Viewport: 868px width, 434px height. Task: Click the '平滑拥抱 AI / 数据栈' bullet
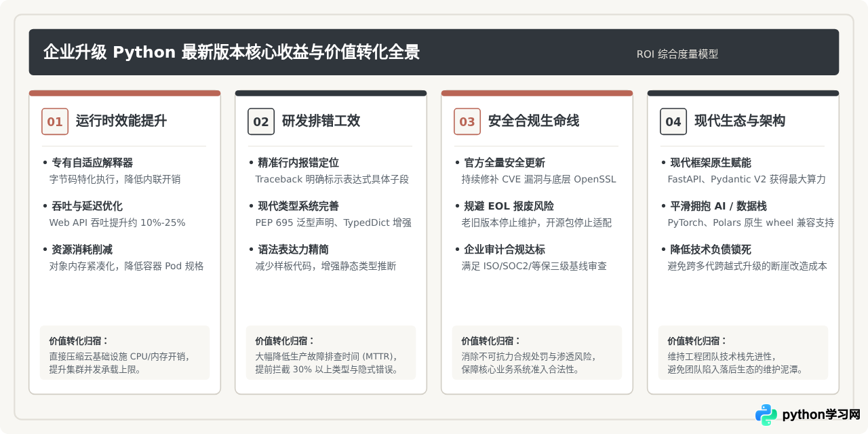718,206
